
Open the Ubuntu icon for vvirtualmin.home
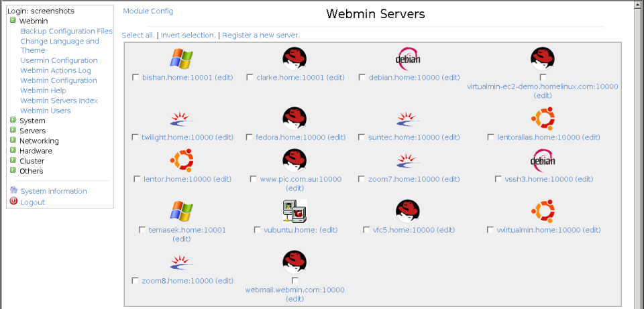coord(543,211)
